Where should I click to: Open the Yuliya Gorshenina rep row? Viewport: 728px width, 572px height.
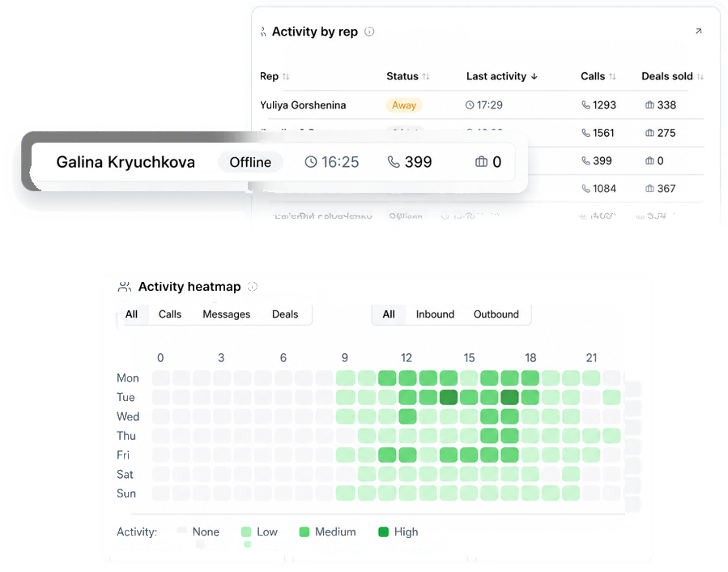click(x=482, y=105)
